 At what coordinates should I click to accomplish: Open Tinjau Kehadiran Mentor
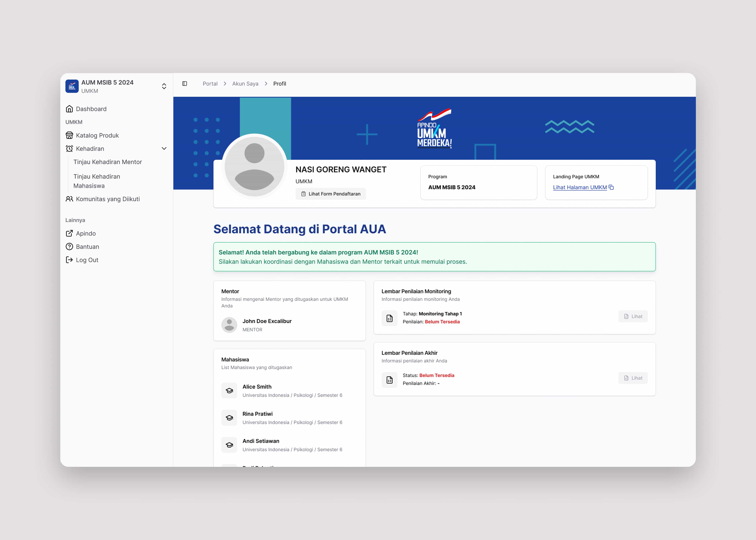(107, 162)
